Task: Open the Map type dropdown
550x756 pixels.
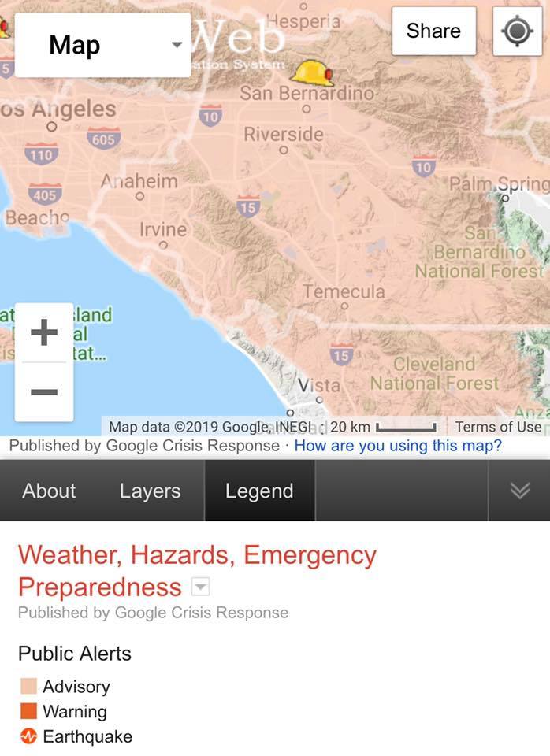Action: point(102,45)
